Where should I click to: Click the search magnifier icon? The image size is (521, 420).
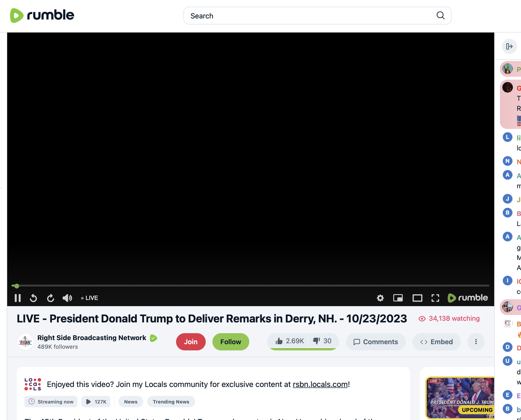click(x=440, y=16)
